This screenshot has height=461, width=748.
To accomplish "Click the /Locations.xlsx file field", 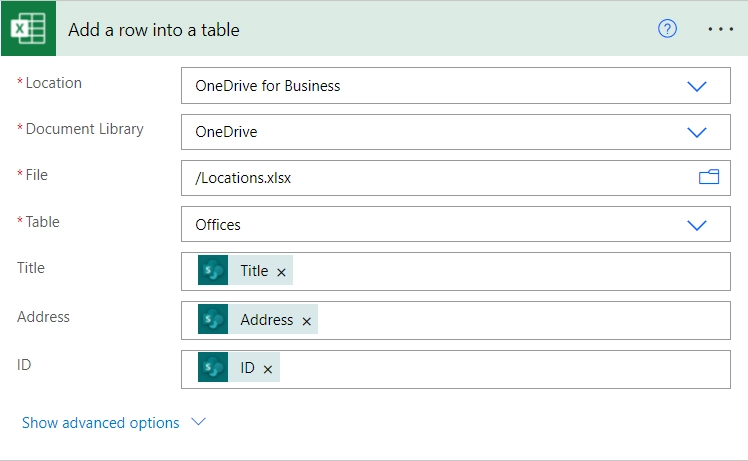I will (x=456, y=178).
